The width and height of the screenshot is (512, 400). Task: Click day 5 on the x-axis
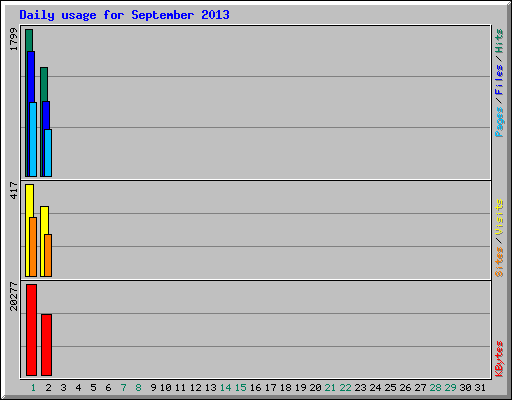tap(93, 388)
